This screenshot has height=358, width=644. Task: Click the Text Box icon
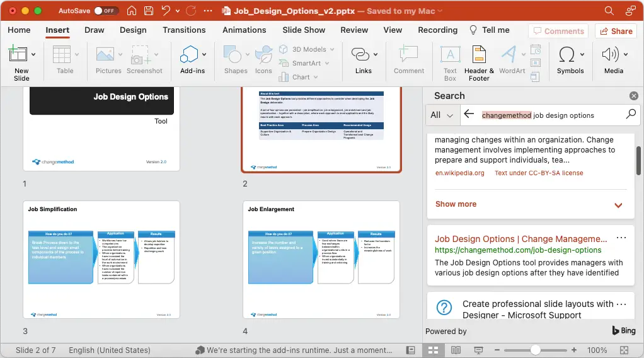tap(450, 54)
